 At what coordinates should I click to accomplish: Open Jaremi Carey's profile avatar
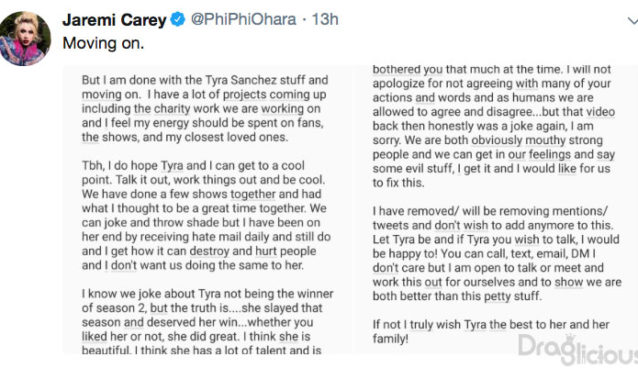point(25,39)
